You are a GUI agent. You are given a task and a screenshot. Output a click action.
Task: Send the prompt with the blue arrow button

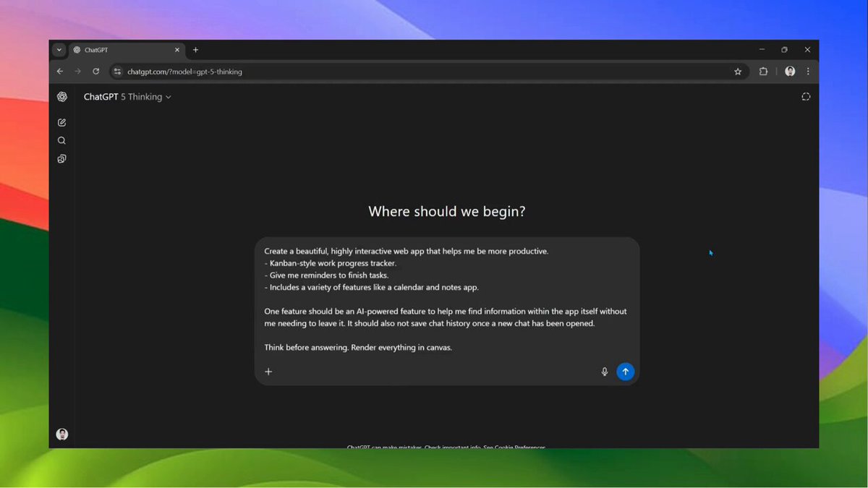tap(626, 372)
